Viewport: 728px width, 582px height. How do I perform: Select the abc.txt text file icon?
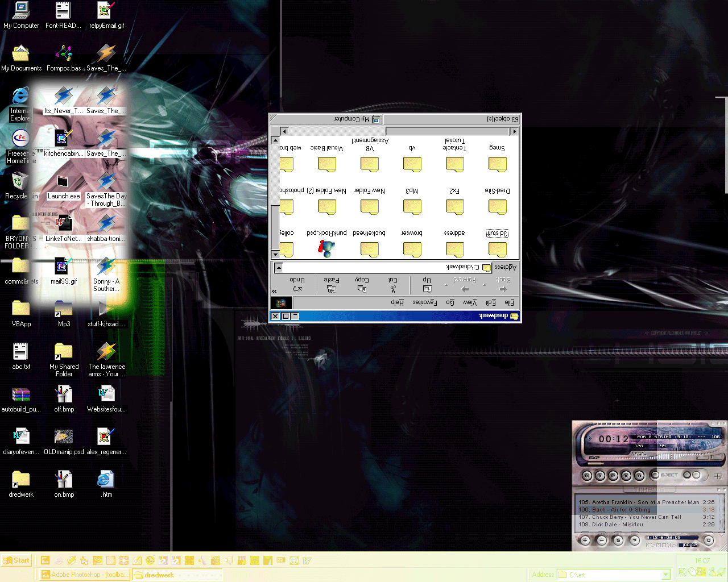[21, 357]
